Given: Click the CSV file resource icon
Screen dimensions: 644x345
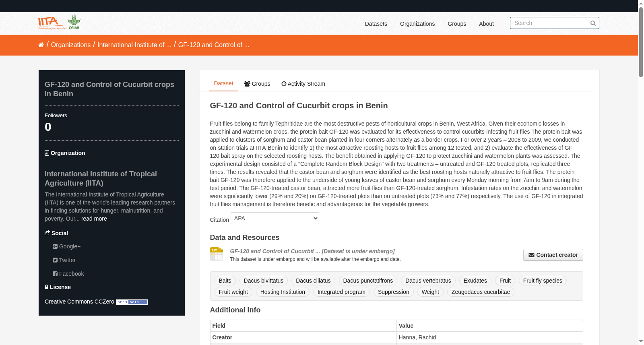Looking at the screenshot, I should click(x=217, y=254).
